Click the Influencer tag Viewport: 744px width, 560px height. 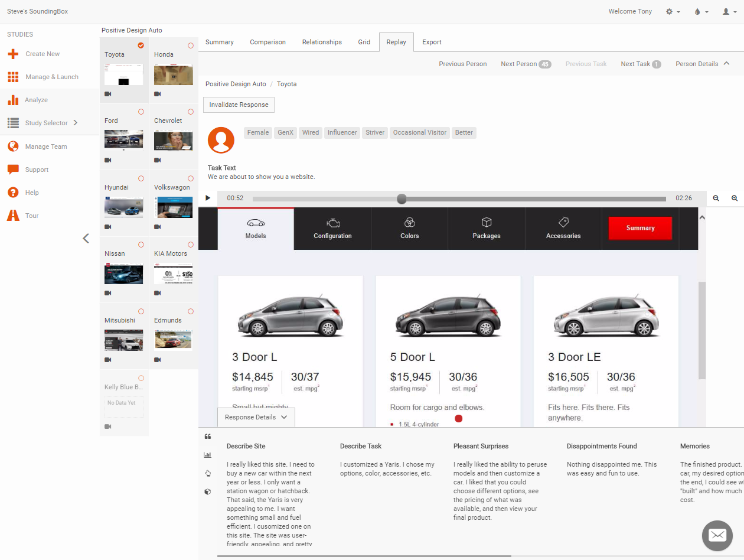click(342, 132)
